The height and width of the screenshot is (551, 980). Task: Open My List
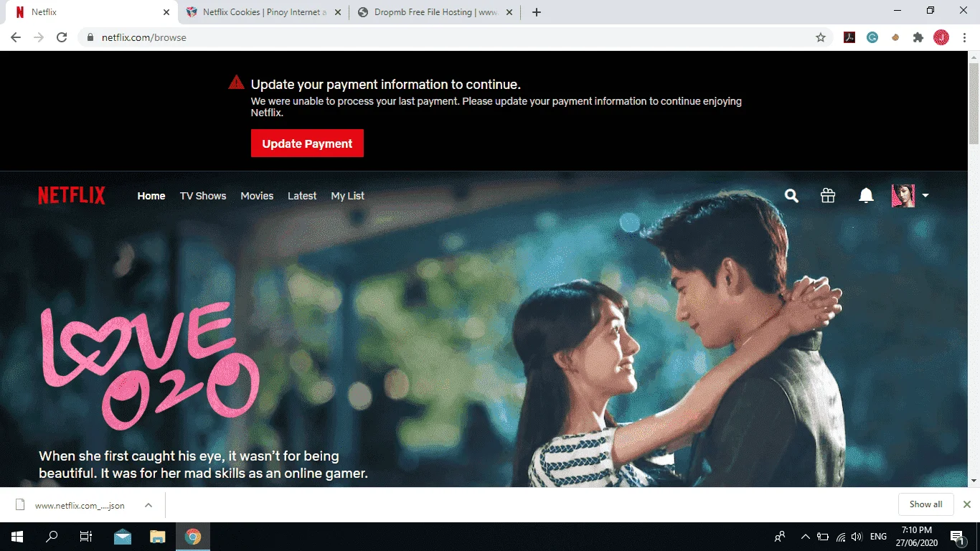click(x=348, y=196)
